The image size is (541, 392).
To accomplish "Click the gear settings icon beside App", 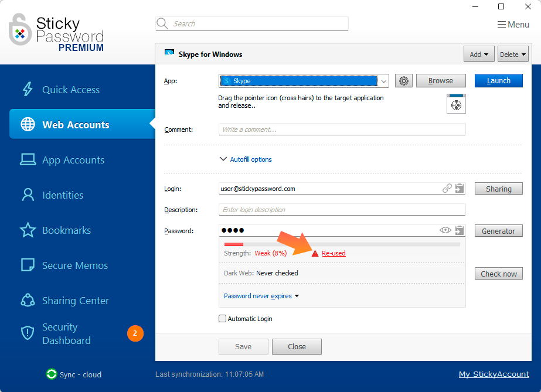I will 404,81.
